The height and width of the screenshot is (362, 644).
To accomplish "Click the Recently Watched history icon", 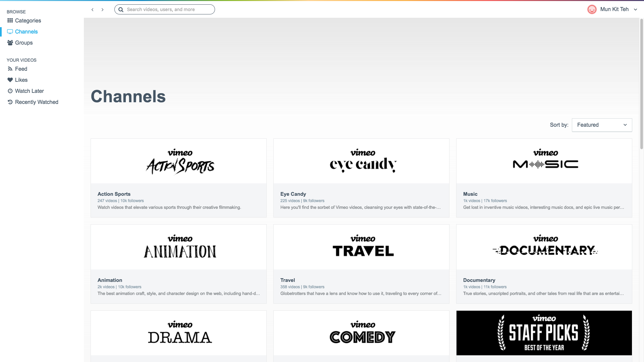I will click(x=10, y=102).
